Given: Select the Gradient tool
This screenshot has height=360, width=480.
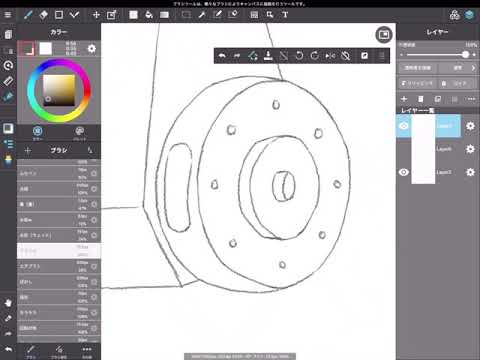Looking at the screenshot, I should pos(164,15).
